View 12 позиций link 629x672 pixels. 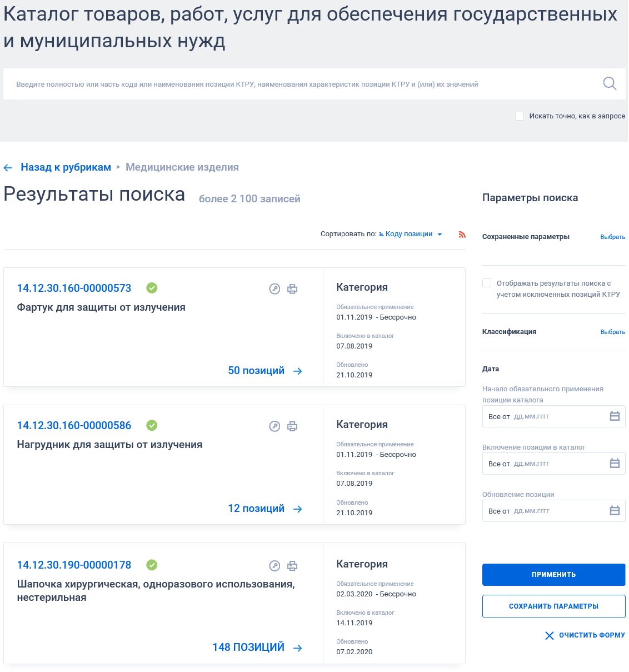[x=256, y=509]
